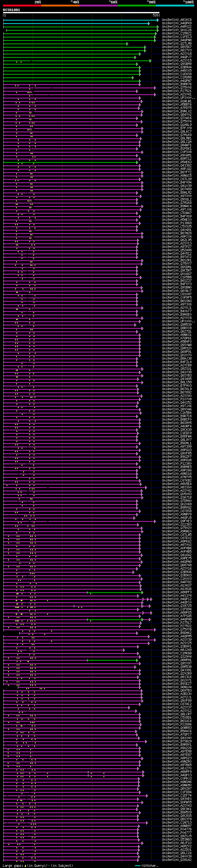
Task: Select label UniRef100_B9RR76
Action: [176, 84]
